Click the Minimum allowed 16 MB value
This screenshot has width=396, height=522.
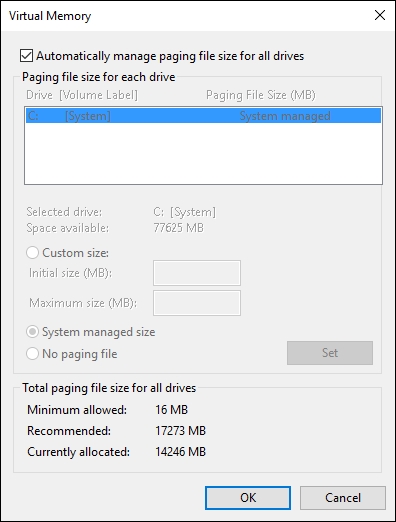click(171, 409)
